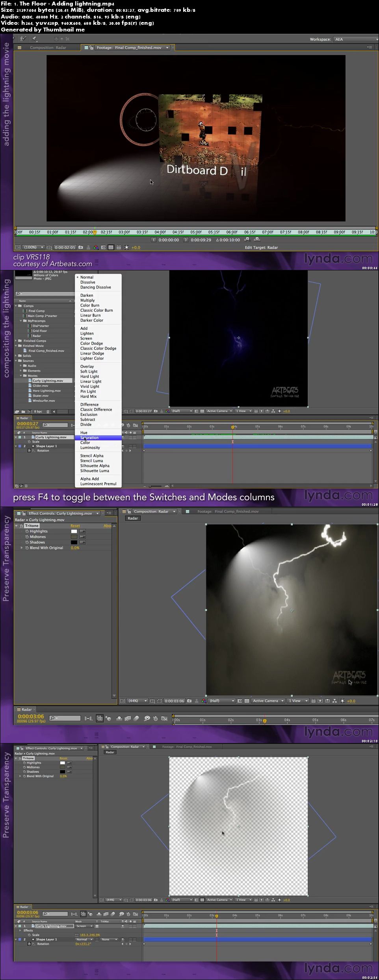Click grid and guide options icon, third frame viewer
The height and width of the screenshot is (980, 379).
pos(152,701)
